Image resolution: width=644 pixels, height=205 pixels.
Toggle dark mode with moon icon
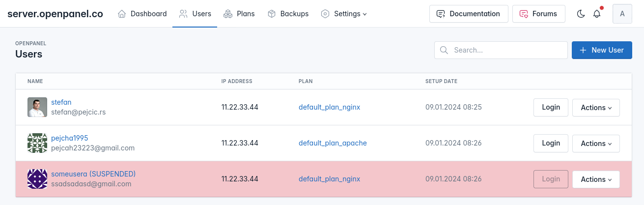click(x=581, y=14)
